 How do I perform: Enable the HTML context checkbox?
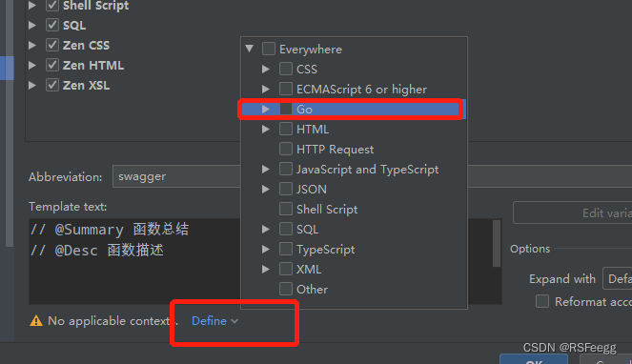tap(286, 129)
